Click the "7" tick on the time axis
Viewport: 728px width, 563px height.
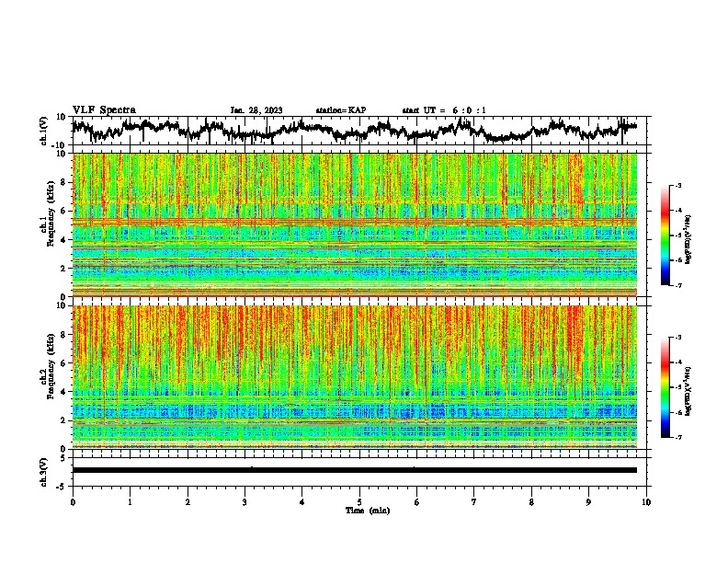click(474, 502)
